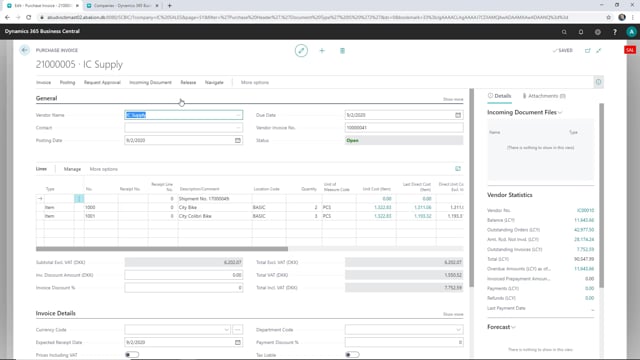
Task: Toggle the Prices Including VAT switch
Action: click(x=132, y=355)
